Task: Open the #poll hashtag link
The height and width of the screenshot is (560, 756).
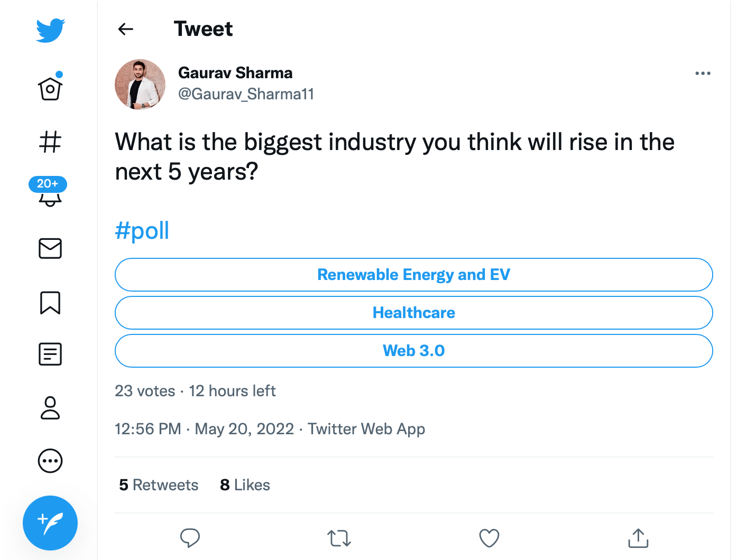Action: pyautogui.click(x=142, y=230)
